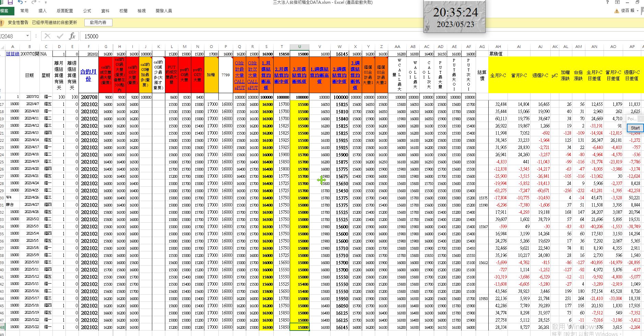Select row 30 header

pyautogui.click(x=2, y=198)
